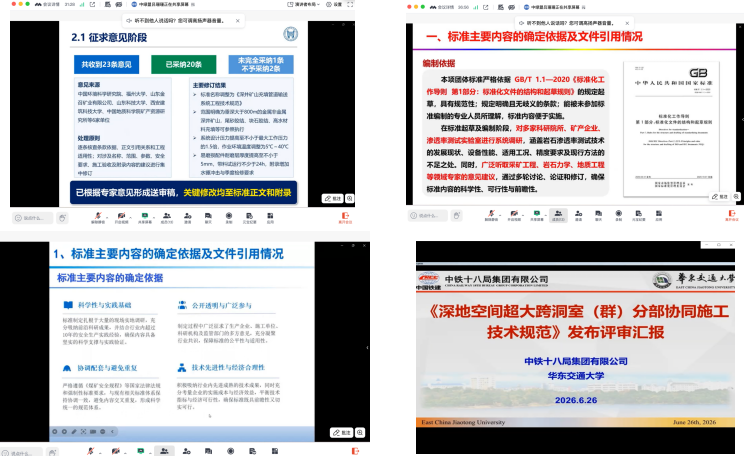The height and width of the screenshot is (456, 745).
Task: Click the invite icon in the bottom-left meeting window
Action: (187, 451)
